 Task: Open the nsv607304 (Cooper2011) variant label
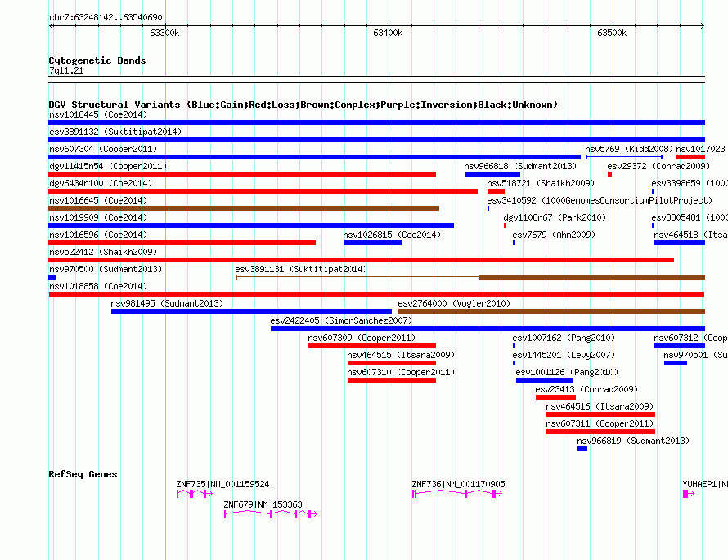(x=103, y=149)
